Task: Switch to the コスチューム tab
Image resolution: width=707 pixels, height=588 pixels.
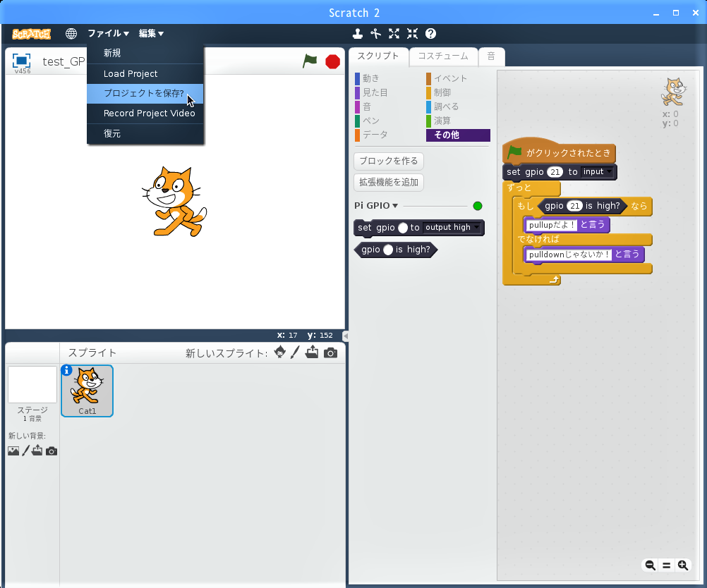Action: (x=443, y=56)
